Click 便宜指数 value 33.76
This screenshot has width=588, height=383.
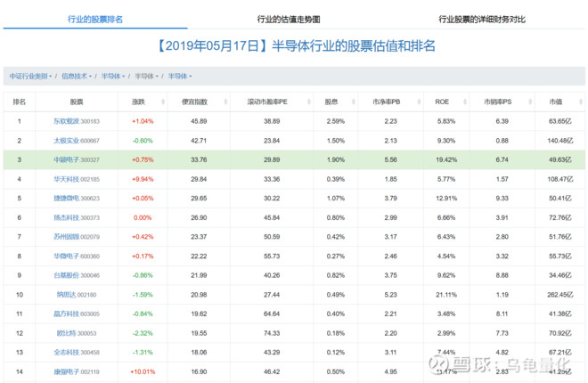(x=199, y=159)
